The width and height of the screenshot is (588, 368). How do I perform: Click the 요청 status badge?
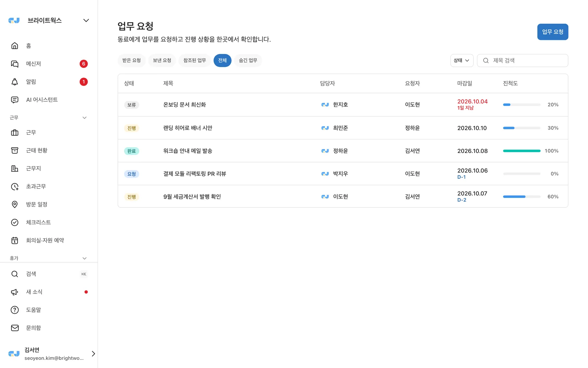[x=132, y=174]
